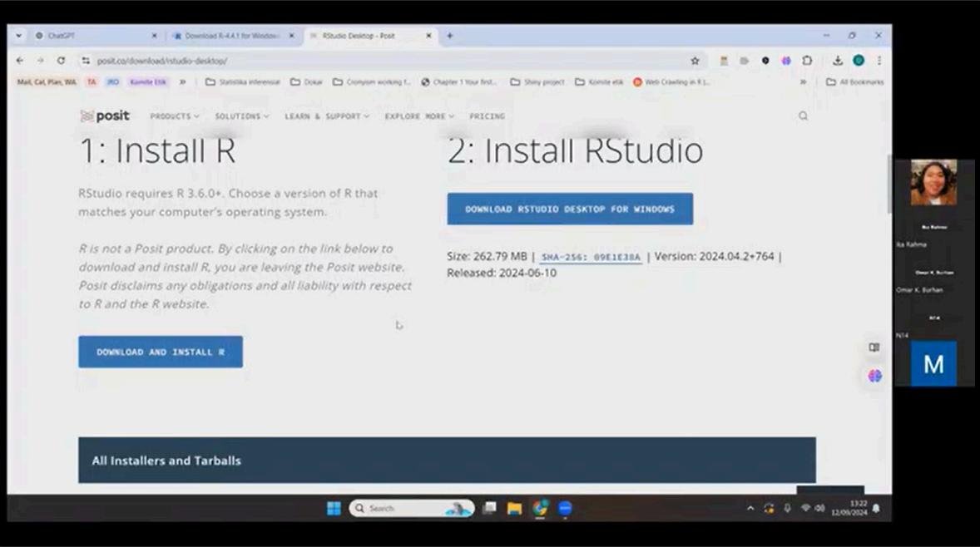Open the Web Crawling in R bookmark
The width and height of the screenshot is (980, 547).
(672, 81)
